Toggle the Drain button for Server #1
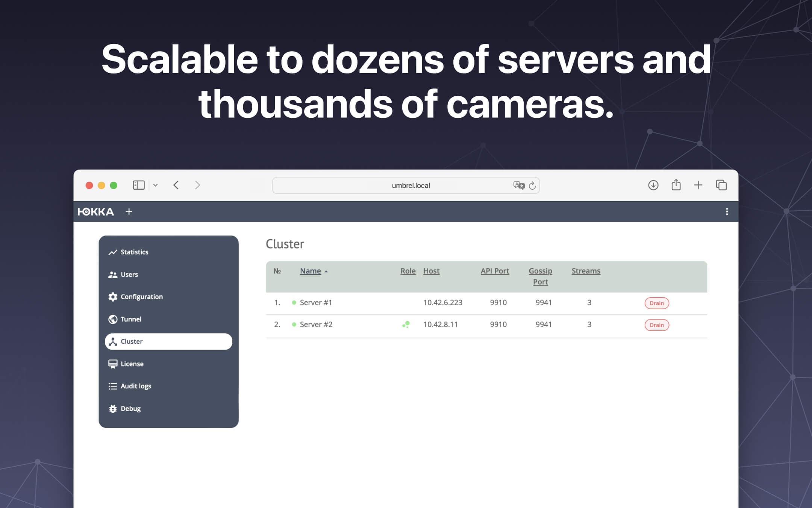This screenshot has height=508, width=812. (x=656, y=303)
